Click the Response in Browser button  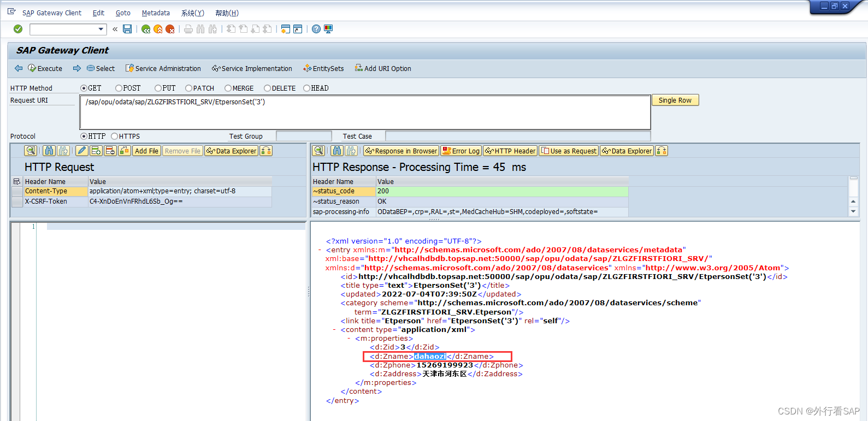coord(401,151)
